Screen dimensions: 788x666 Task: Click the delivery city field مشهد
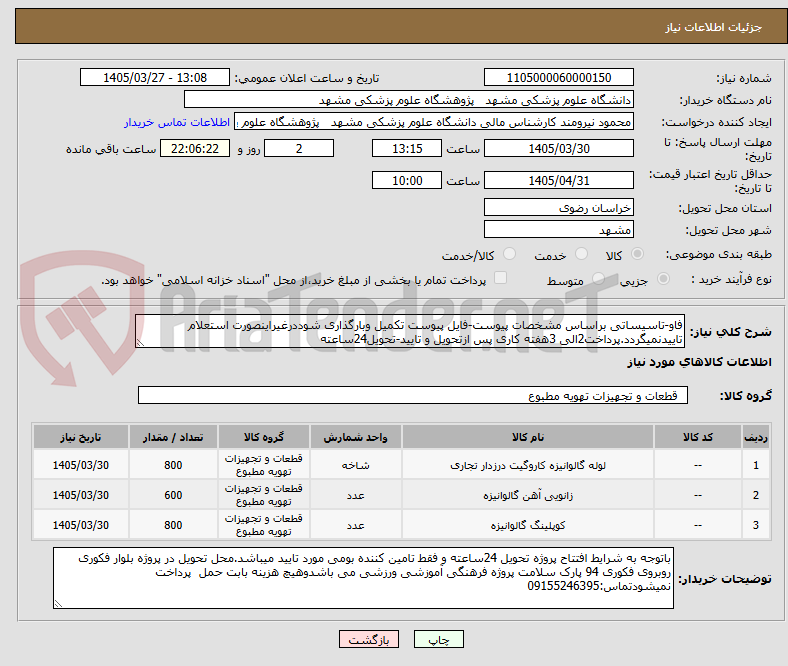click(x=559, y=229)
